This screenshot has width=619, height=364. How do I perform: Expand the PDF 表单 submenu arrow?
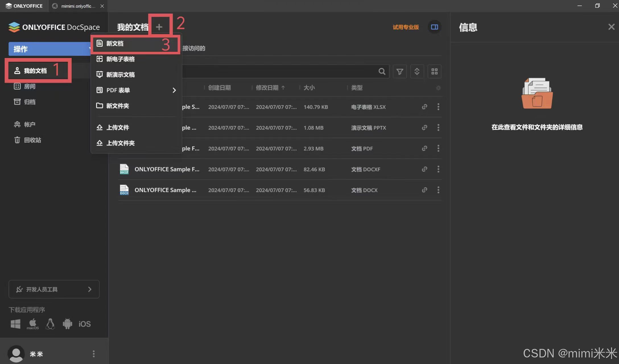pos(174,90)
